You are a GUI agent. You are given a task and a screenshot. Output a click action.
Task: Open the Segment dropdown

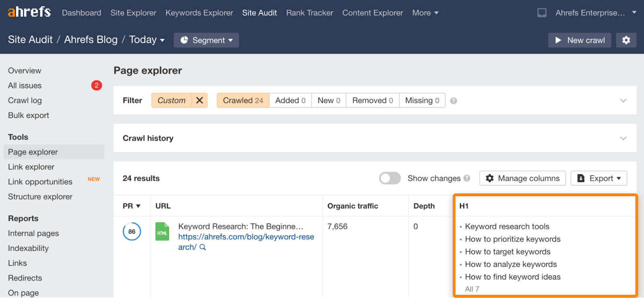(206, 40)
